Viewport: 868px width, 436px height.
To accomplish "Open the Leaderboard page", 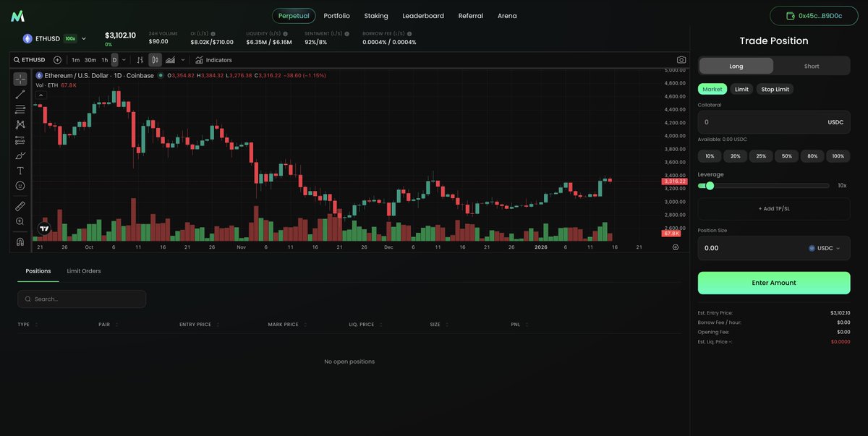I will coord(423,16).
